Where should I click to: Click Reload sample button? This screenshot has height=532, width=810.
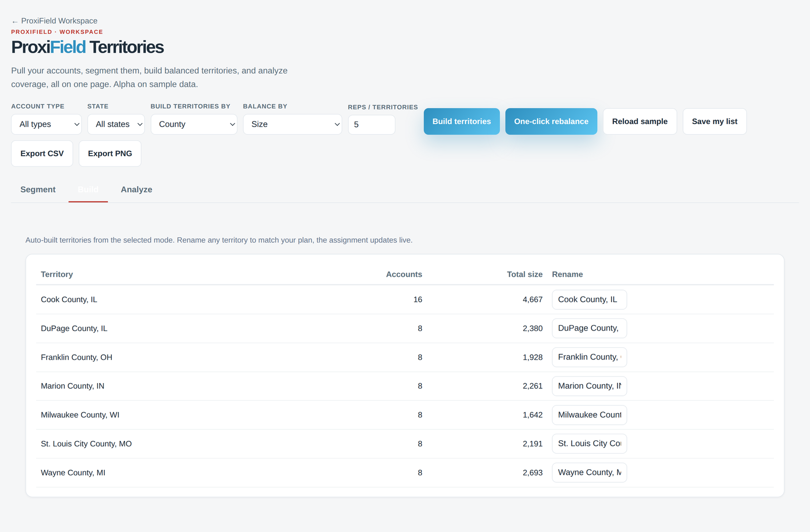click(x=640, y=121)
